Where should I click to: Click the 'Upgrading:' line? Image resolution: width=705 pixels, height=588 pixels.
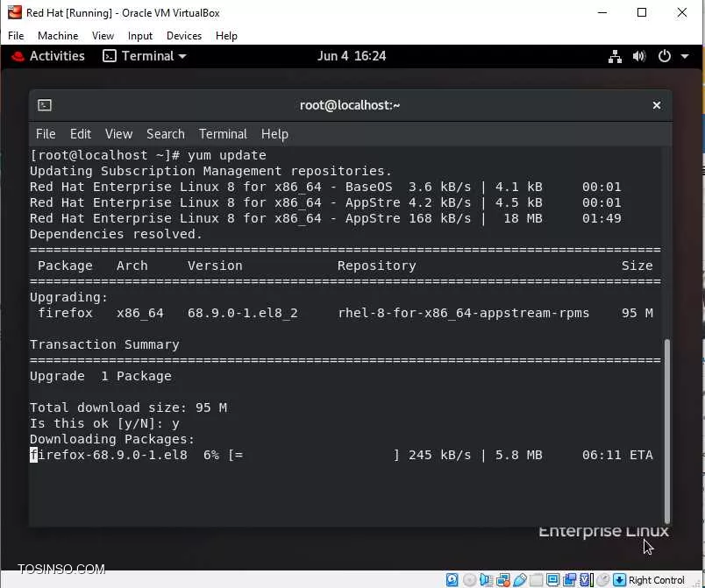coord(68,297)
